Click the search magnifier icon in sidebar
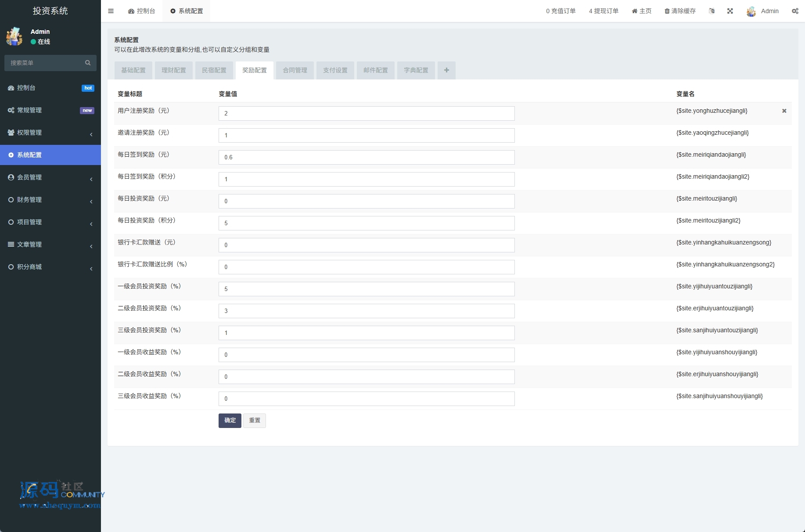Viewport: 805px width, 532px height. pos(88,63)
